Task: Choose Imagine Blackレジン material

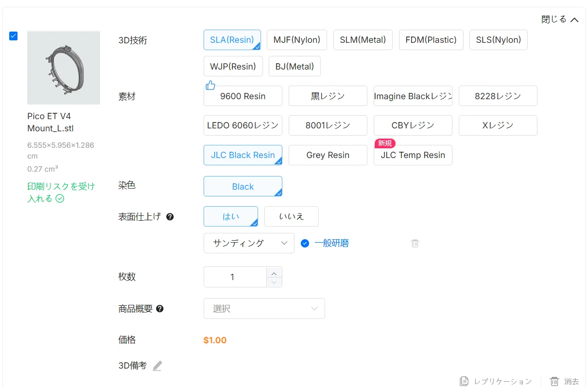Action: click(413, 96)
